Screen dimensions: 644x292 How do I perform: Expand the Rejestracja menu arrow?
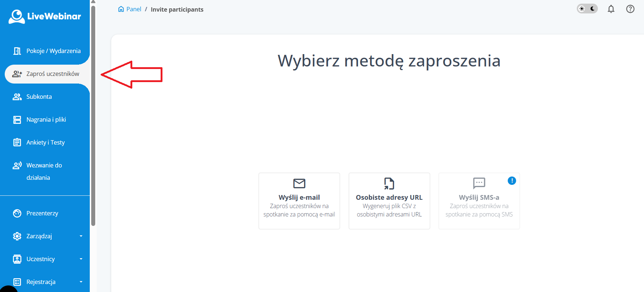[81, 282]
